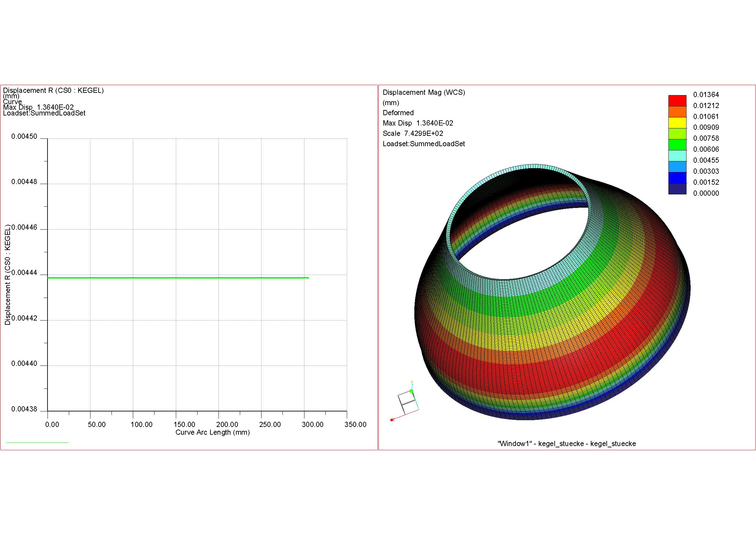The image size is (756, 535).
Task: Click the Scale 7.4299E+02 label
Action: click(x=412, y=133)
